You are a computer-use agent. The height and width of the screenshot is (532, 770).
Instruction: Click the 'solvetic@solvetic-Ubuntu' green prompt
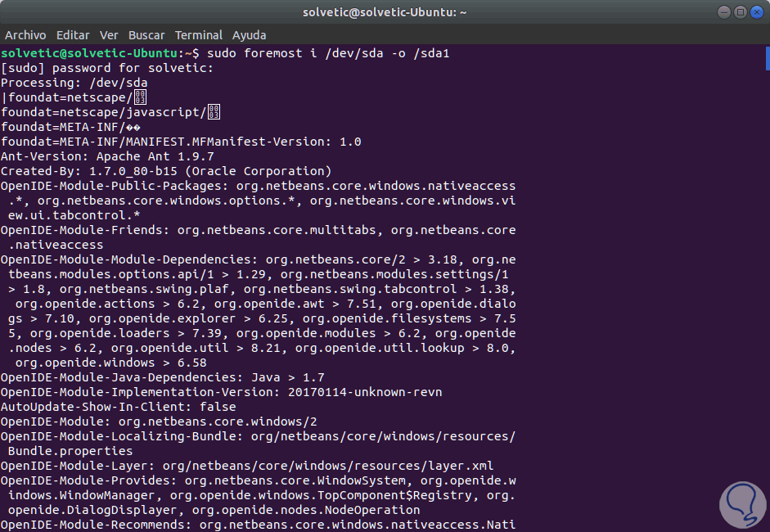click(x=89, y=53)
